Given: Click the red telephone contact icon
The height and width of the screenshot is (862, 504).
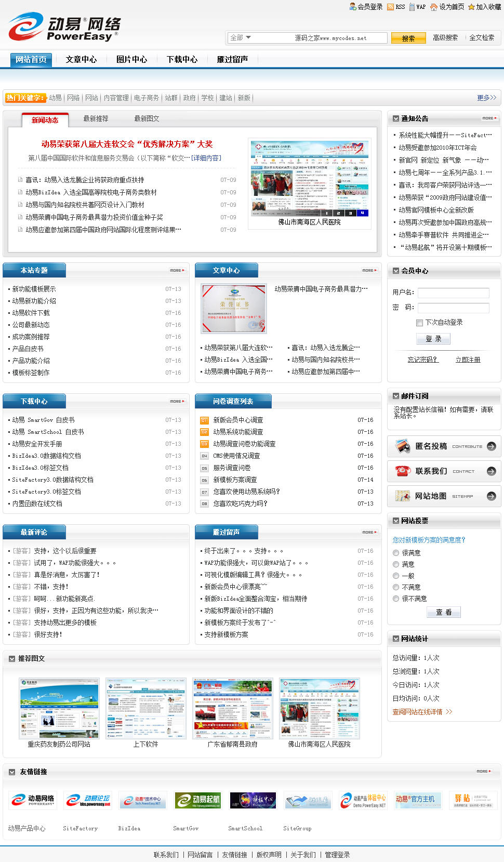Looking at the screenshot, I should tap(403, 471).
